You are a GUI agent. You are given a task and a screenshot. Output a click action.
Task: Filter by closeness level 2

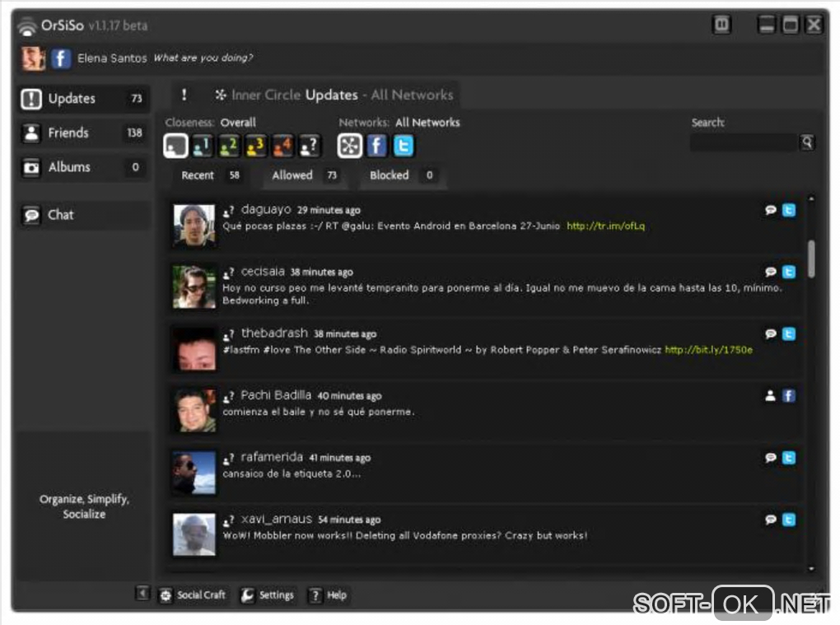pos(229,146)
